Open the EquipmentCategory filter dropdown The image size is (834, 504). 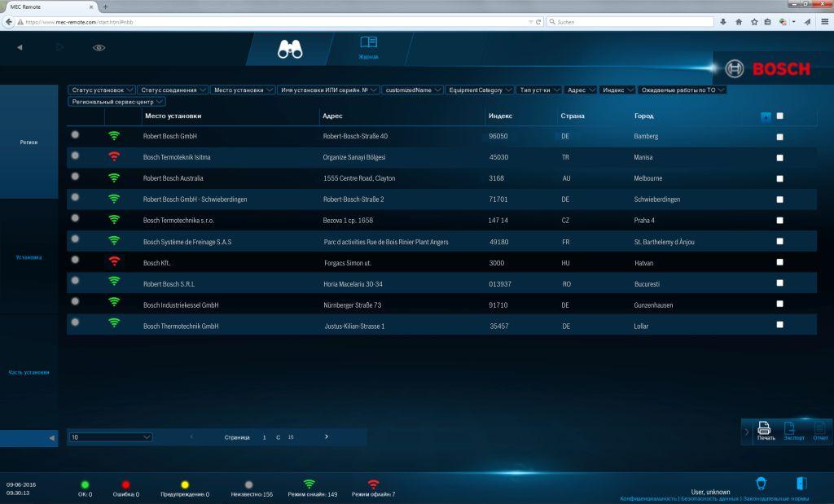coord(479,90)
